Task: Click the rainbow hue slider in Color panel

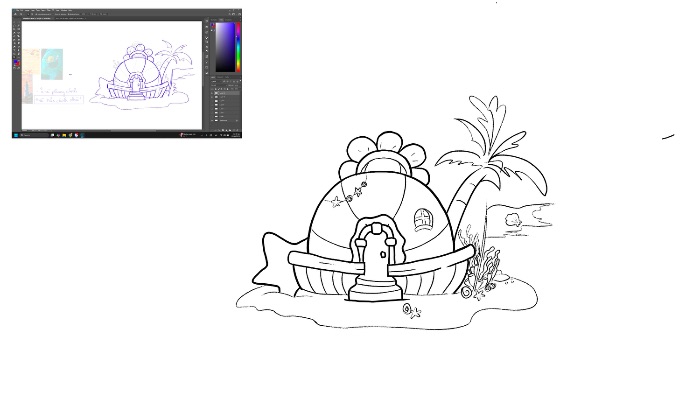Action: [x=238, y=47]
